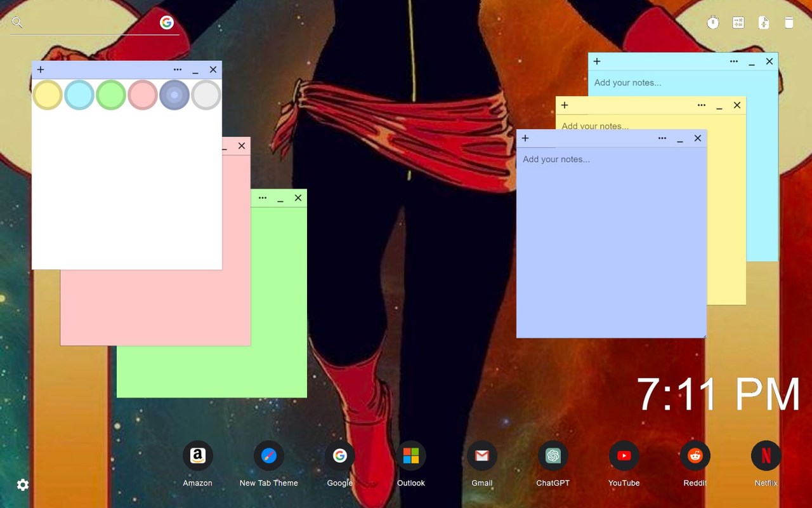Open settings with the gear icon
The image size is (812, 508).
tap(23, 485)
